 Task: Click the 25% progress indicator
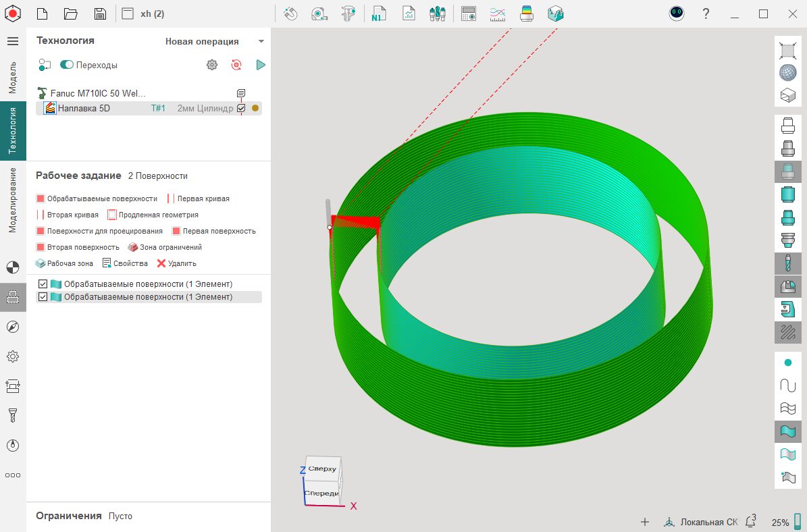pyautogui.click(x=781, y=522)
